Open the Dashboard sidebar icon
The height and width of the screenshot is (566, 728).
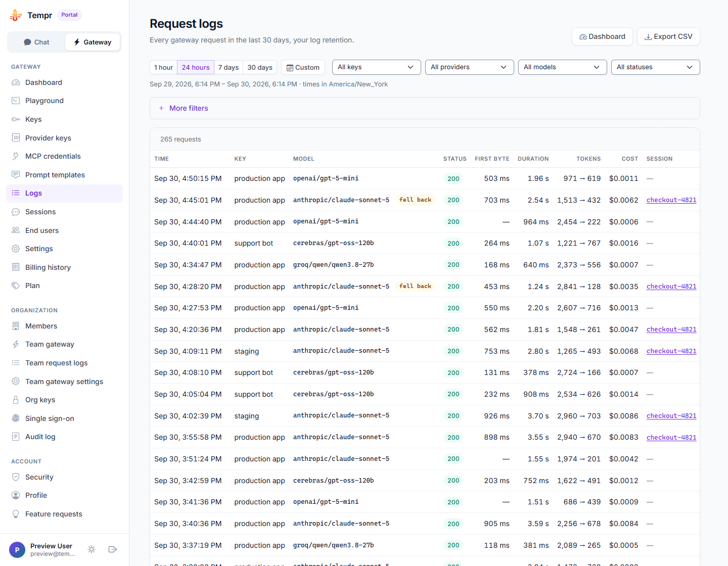coord(16,82)
